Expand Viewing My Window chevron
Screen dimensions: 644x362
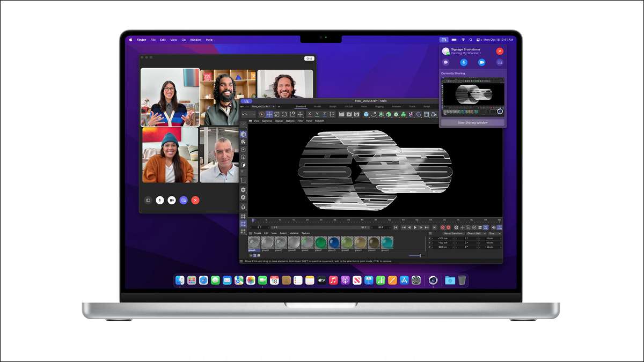point(480,54)
